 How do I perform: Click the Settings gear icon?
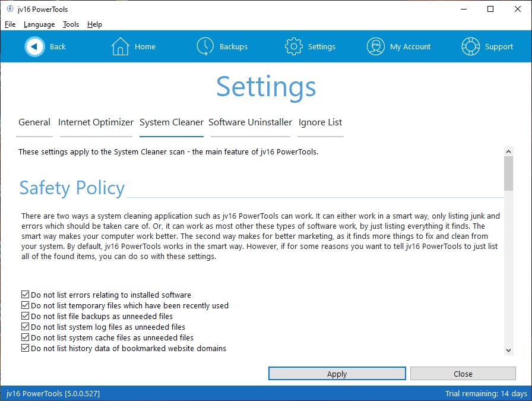tap(293, 46)
